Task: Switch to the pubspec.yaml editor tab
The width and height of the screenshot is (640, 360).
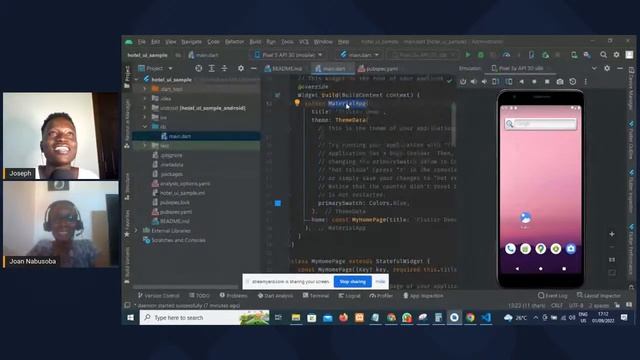Action: pos(378,69)
